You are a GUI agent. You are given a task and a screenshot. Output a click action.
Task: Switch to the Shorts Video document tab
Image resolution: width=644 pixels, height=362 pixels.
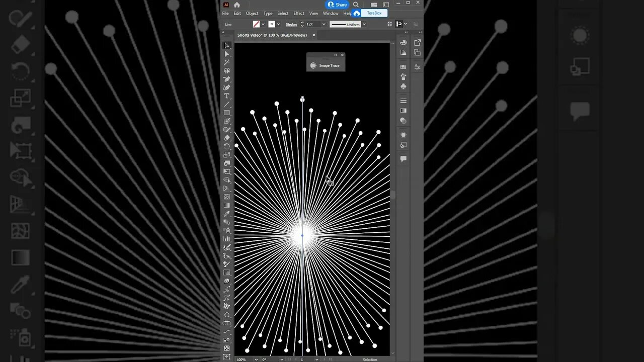tap(272, 35)
